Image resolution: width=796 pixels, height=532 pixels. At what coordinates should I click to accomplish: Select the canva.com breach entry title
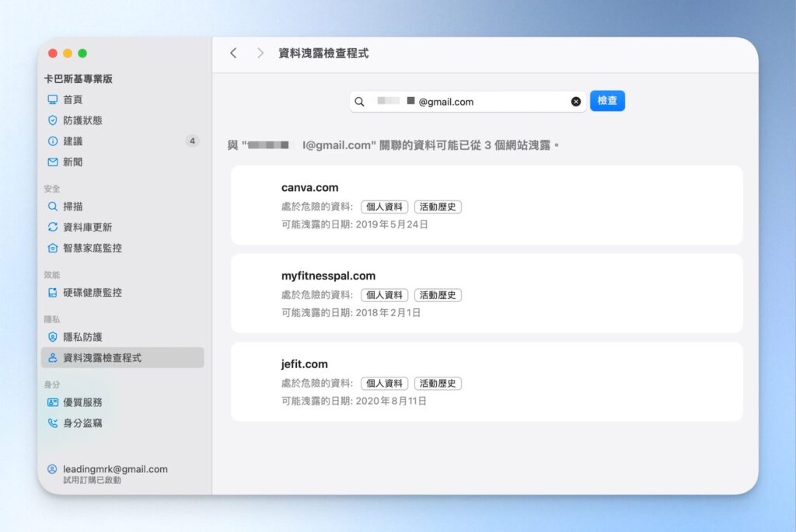309,188
